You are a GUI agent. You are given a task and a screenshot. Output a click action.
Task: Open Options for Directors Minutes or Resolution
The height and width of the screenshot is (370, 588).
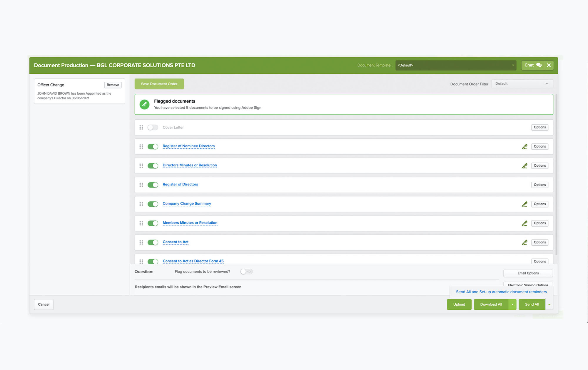coord(540,166)
